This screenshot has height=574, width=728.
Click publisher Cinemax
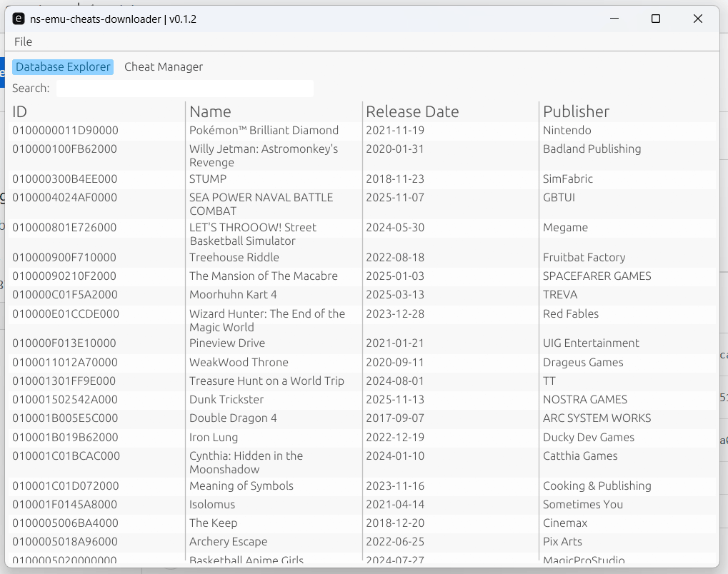(x=565, y=523)
